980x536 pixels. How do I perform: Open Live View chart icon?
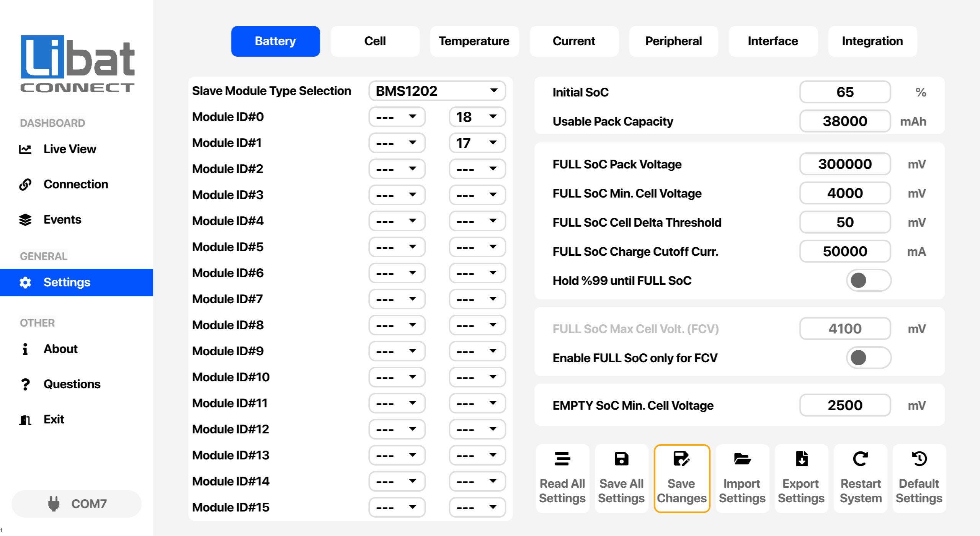[x=25, y=149]
